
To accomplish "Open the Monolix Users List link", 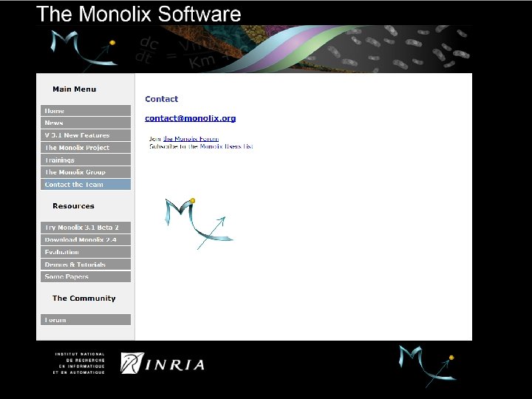I will click(226, 146).
